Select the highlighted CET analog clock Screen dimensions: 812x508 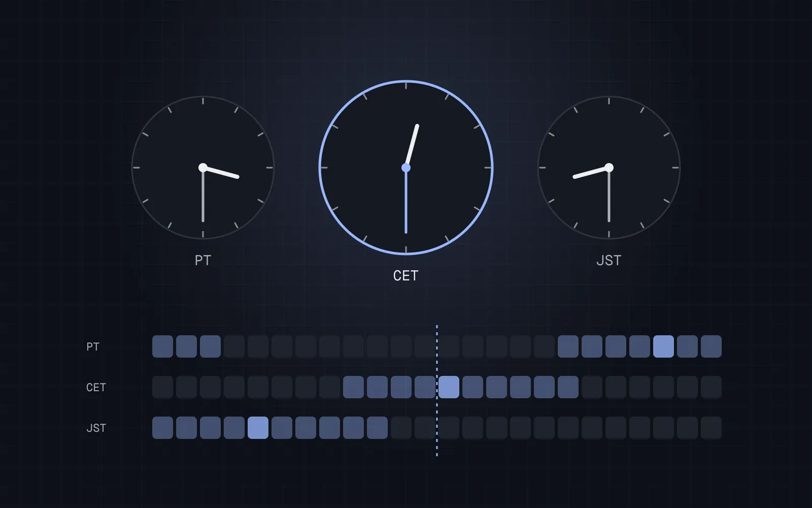pos(406,168)
